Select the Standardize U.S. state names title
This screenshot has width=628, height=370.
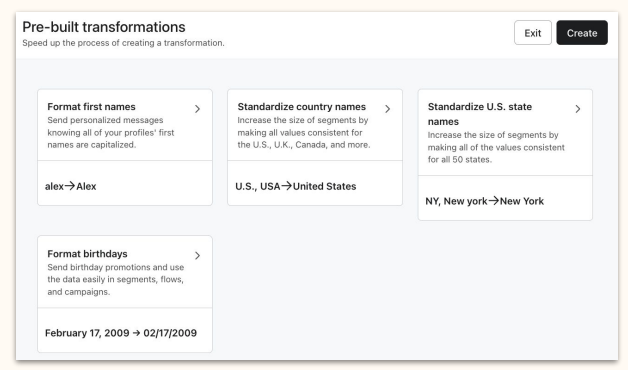480,114
